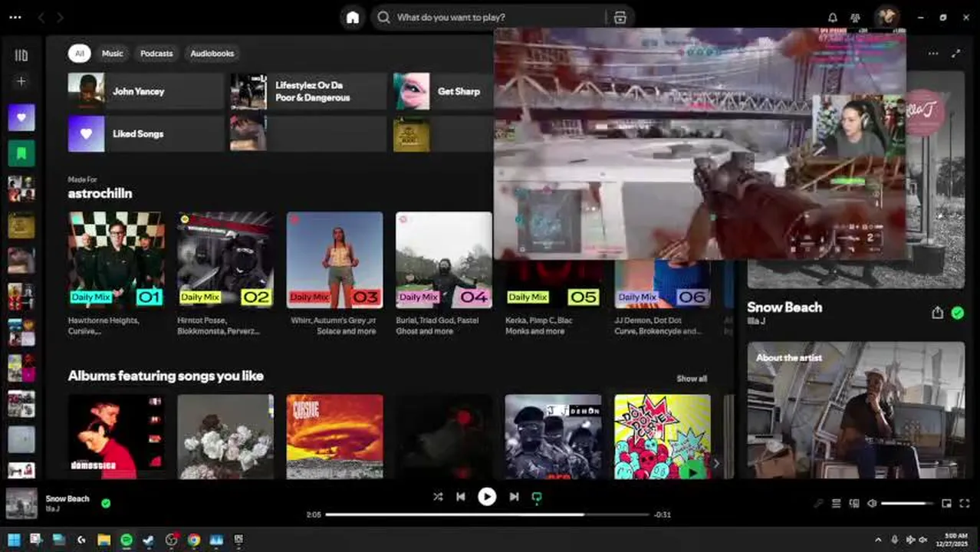Mute with the speaker icon
This screenshot has width=980, height=552.
coord(872,504)
